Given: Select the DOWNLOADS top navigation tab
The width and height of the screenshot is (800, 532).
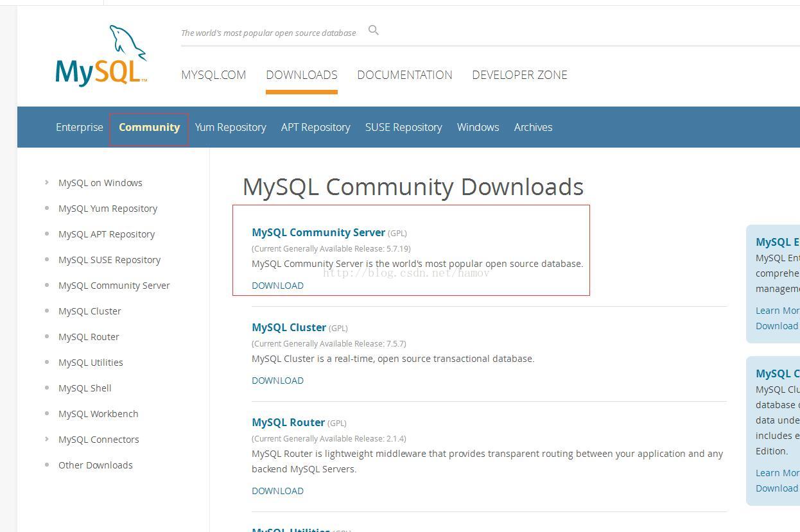Looking at the screenshot, I should [302, 75].
